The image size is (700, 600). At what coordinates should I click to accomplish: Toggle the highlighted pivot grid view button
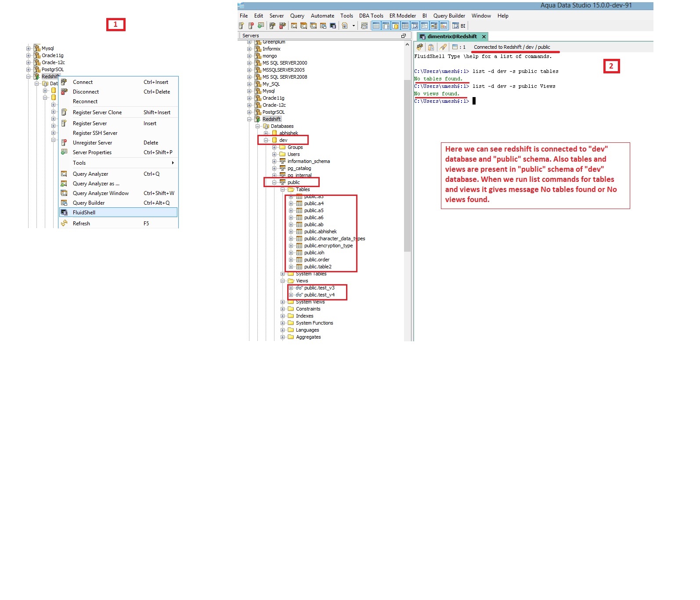pyautogui.click(x=415, y=26)
